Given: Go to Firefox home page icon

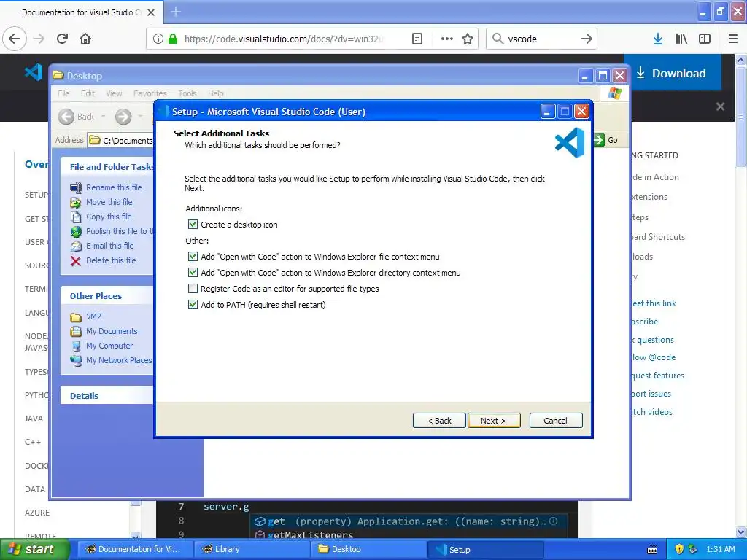Looking at the screenshot, I should pyautogui.click(x=85, y=39).
